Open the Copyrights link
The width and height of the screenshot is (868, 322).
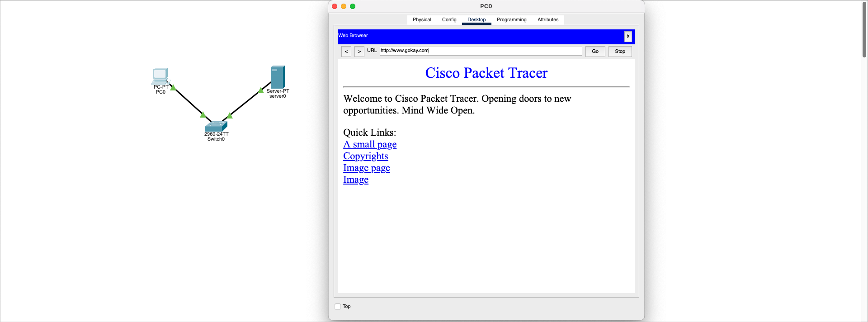[x=366, y=156]
